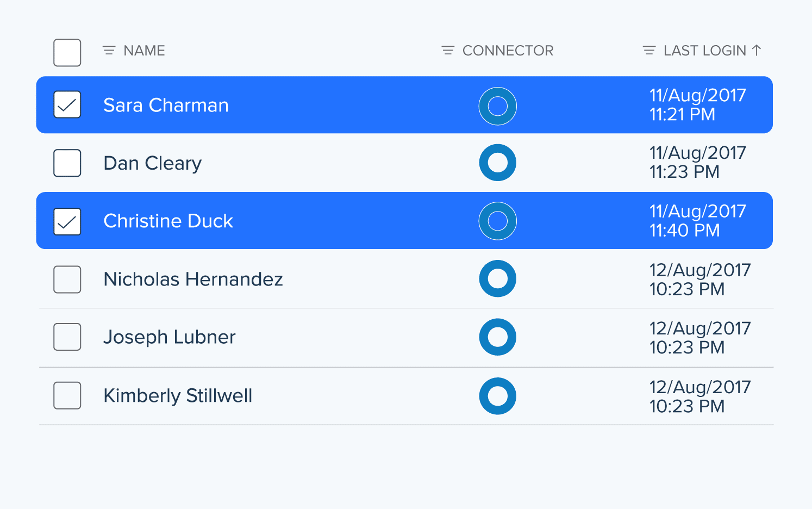Select the Joseph Lubner checkbox
This screenshot has height=509, width=812.
click(x=67, y=337)
